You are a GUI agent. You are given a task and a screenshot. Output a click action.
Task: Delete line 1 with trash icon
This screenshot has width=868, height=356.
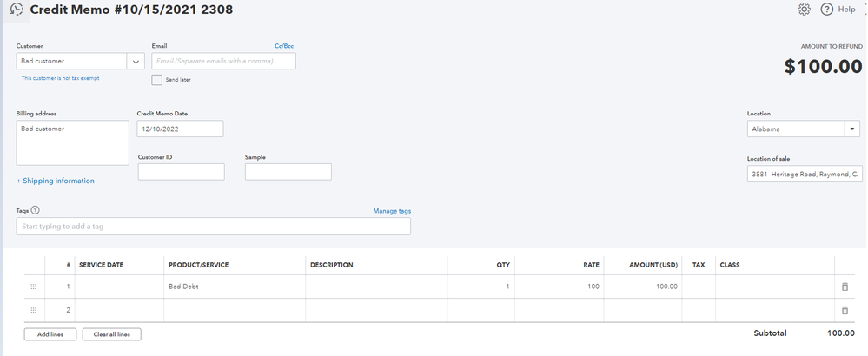(845, 287)
